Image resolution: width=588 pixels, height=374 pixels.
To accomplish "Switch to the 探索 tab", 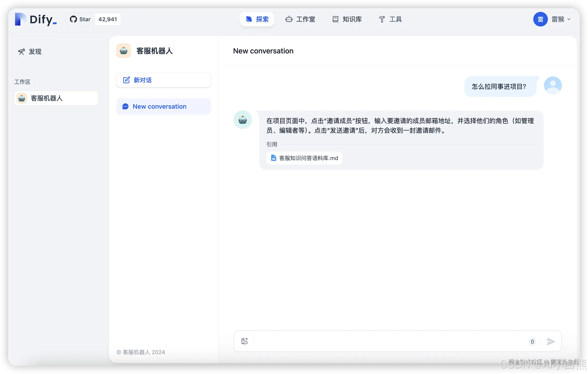I will (257, 19).
